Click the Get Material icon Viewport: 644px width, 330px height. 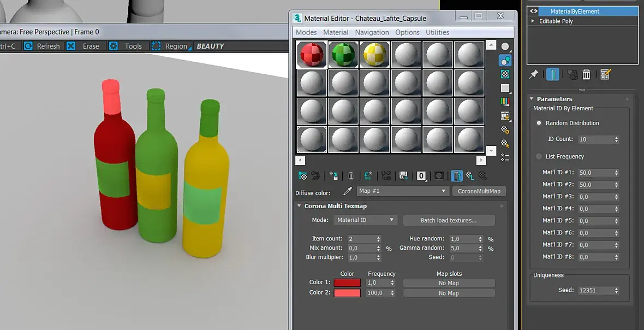click(x=303, y=176)
